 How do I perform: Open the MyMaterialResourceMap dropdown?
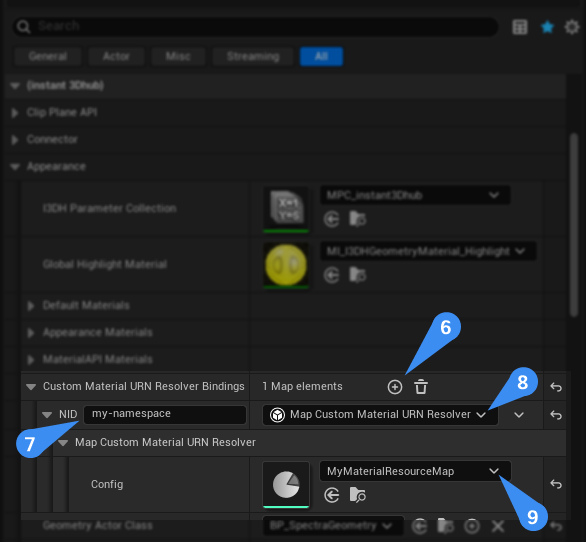pyautogui.click(x=415, y=471)
